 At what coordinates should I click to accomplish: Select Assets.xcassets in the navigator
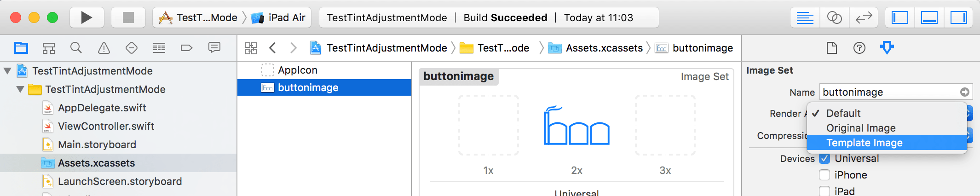click(118, 163)
